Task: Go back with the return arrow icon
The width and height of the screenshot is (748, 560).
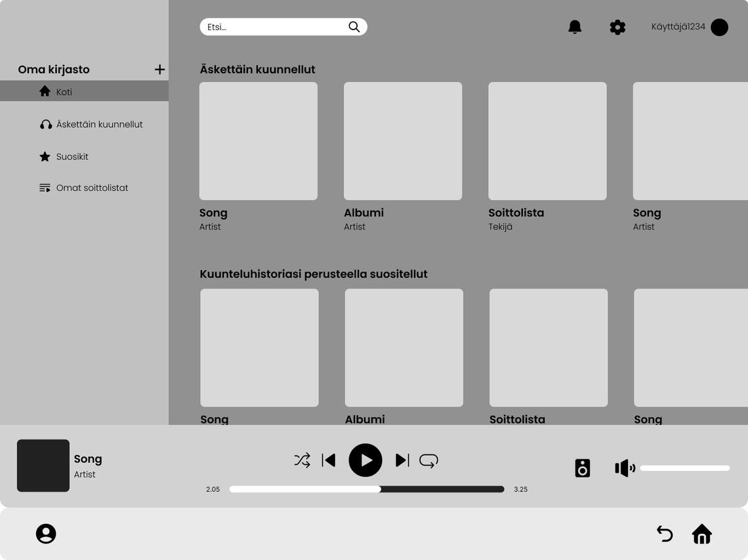Action: tap(665, 534)
